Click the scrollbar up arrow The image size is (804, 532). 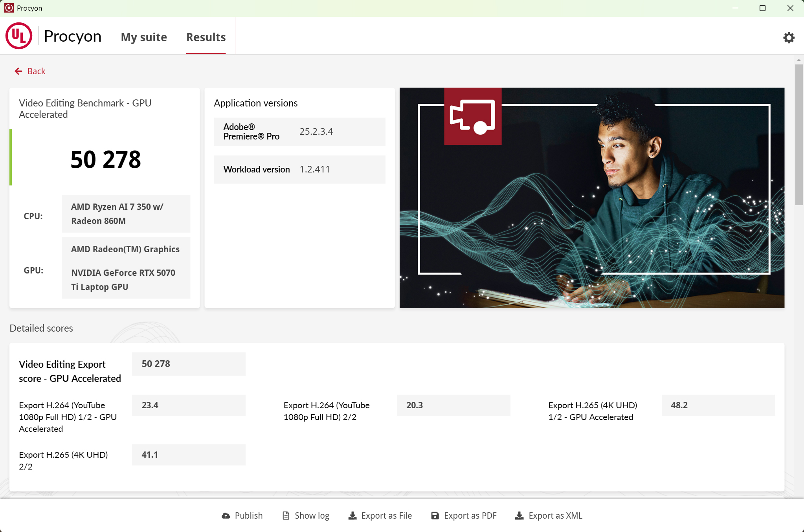(x=799, y=60)
